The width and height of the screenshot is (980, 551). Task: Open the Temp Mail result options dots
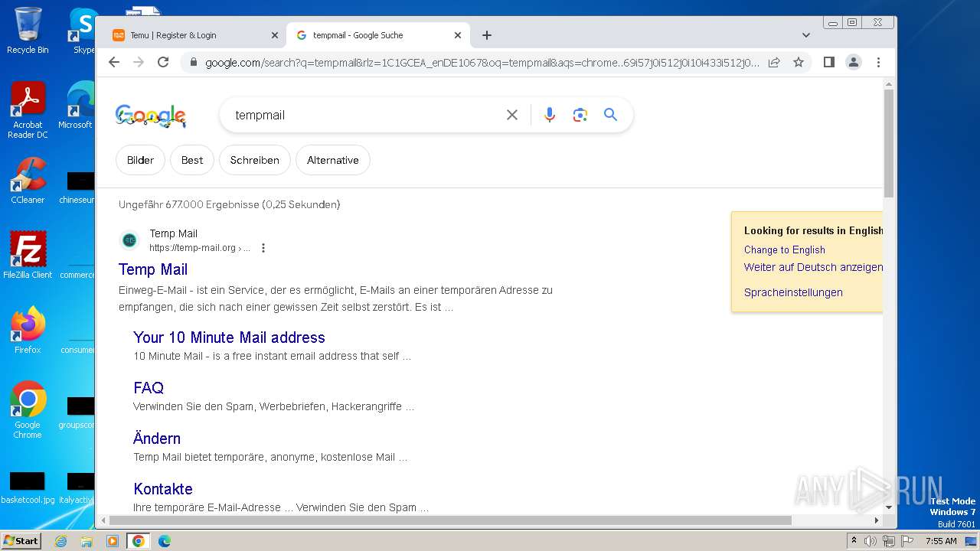(263, 248)
